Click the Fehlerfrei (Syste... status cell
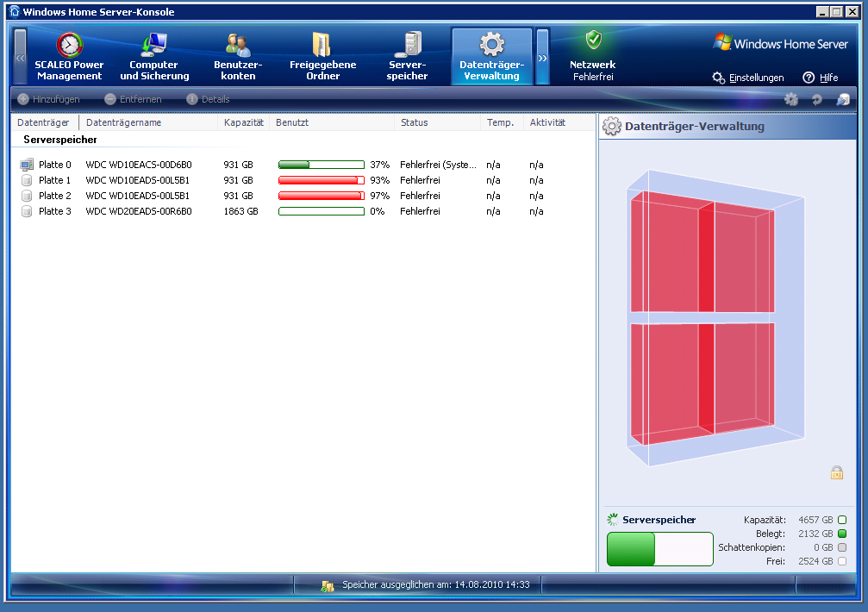Screen dimensions: 868x612 click(438, 165)
